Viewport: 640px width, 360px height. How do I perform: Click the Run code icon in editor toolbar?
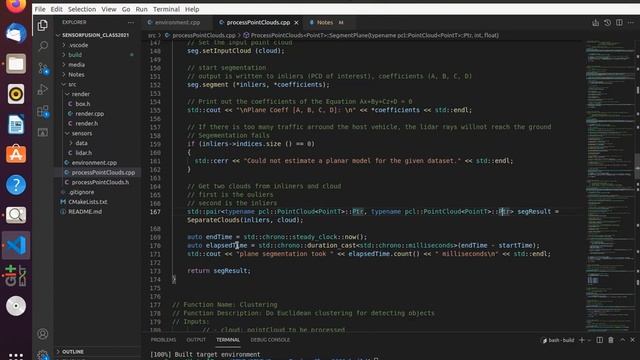point(596,22)
